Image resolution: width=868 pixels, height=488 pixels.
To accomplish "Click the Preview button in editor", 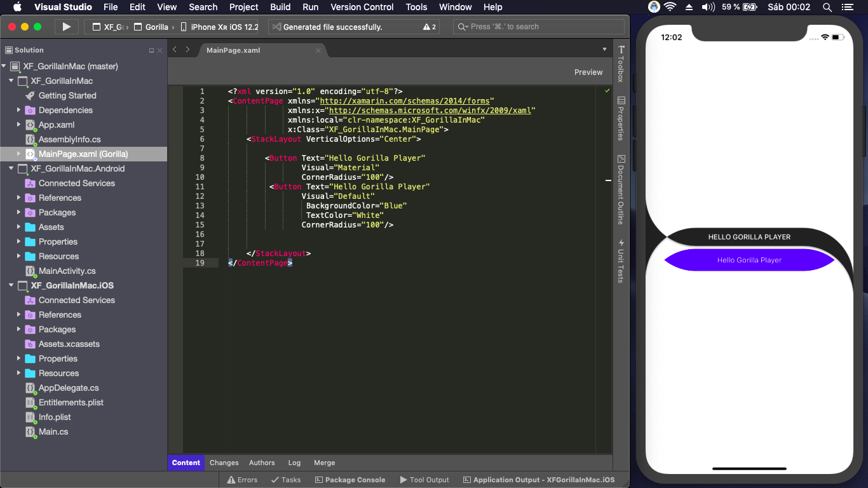I will pyautogui.click(x=588, y=72).
